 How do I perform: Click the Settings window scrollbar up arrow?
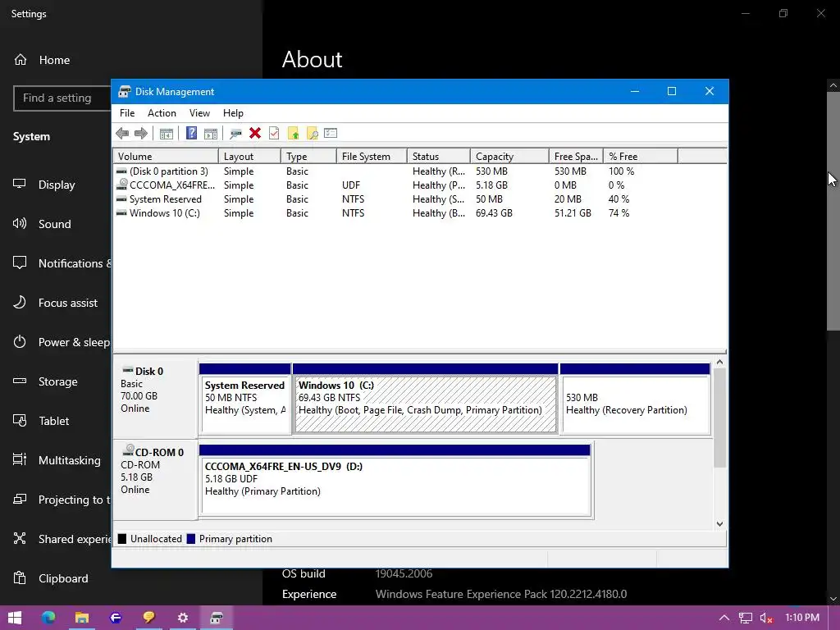coord(833,85)
